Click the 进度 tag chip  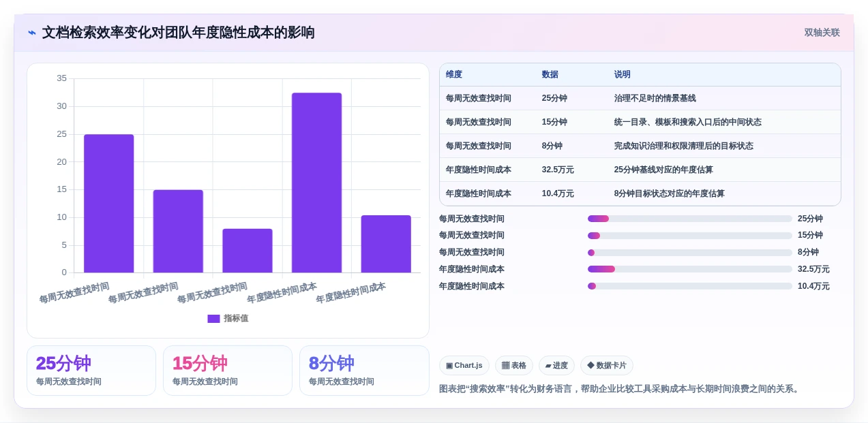pos(556,366)
